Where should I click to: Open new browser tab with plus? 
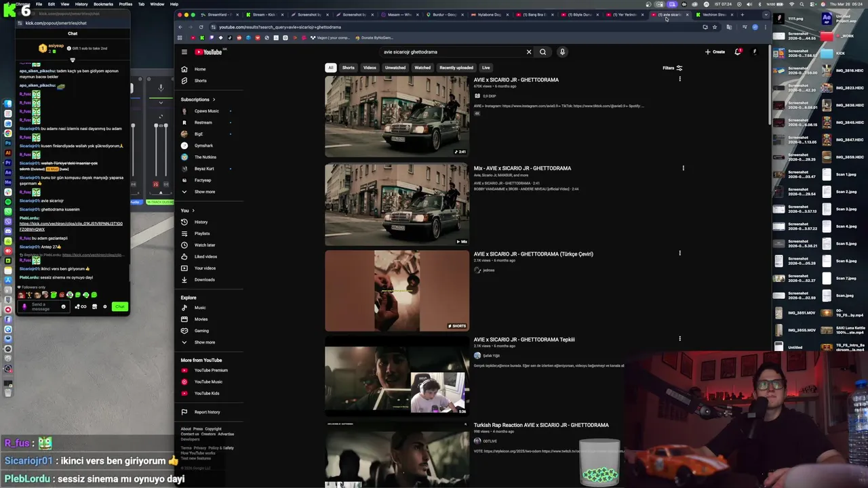coord(742,14)
